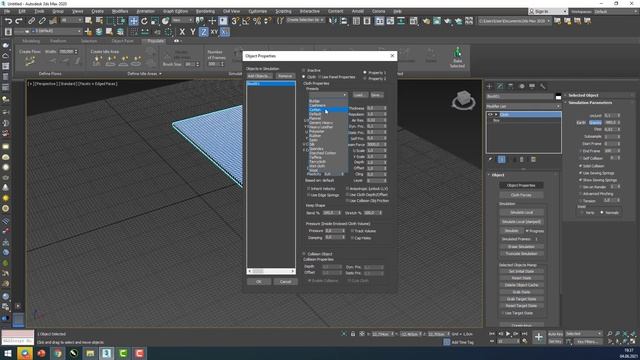The height and width of the screenshot is (360, 640).
Task: Click the Remove button in dialog
Action: coord(285,76)
